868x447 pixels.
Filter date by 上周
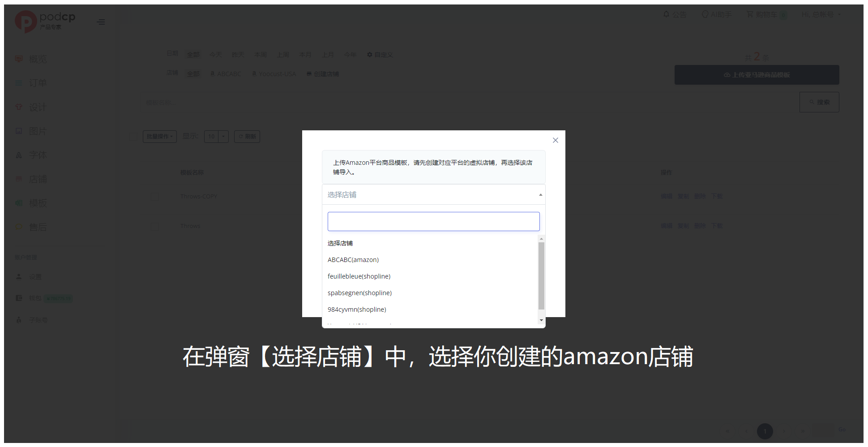tap(283, 55)
